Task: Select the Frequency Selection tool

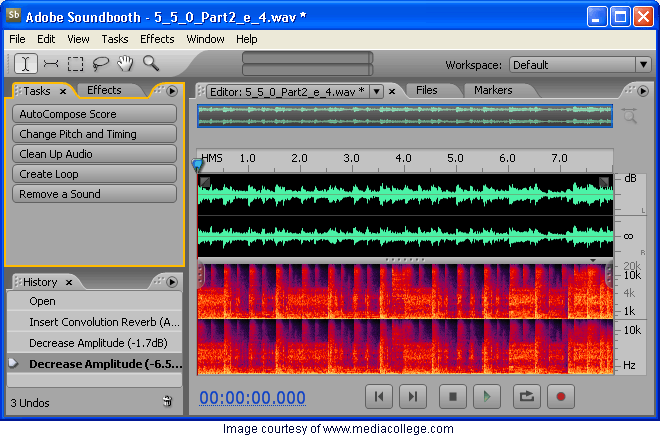Action: click(x=51, y=64)
